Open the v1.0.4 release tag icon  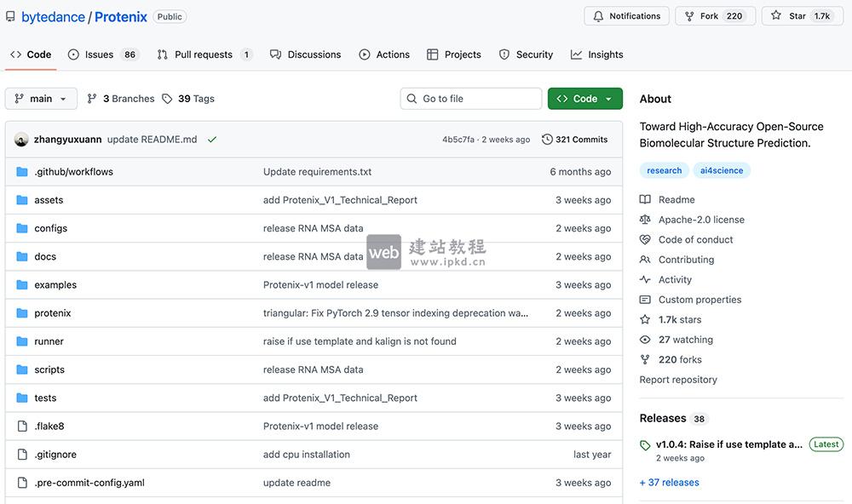pyautogui.click(x=645, y=444)
